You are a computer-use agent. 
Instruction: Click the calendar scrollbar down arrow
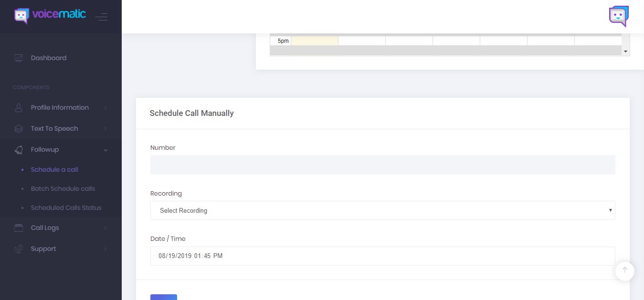(x=625, y=51)
